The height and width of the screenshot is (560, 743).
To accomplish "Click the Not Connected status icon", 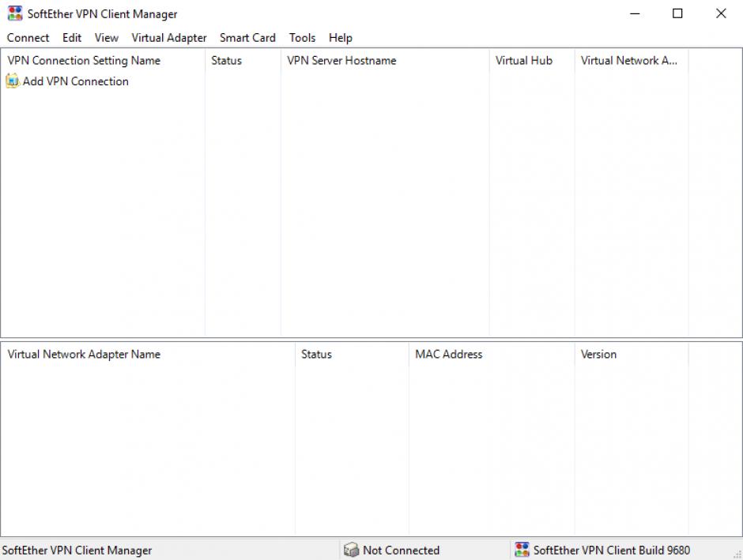I will pos(352,551).
